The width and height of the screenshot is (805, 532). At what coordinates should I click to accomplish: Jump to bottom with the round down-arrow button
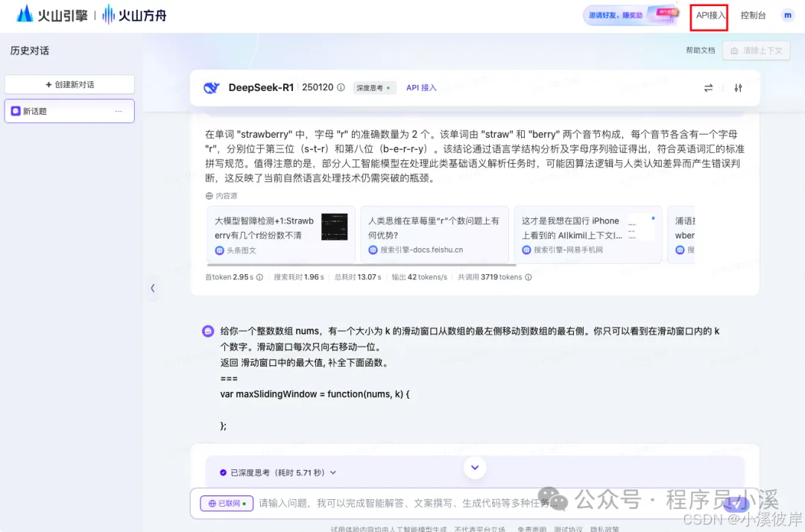click(475, 467)
